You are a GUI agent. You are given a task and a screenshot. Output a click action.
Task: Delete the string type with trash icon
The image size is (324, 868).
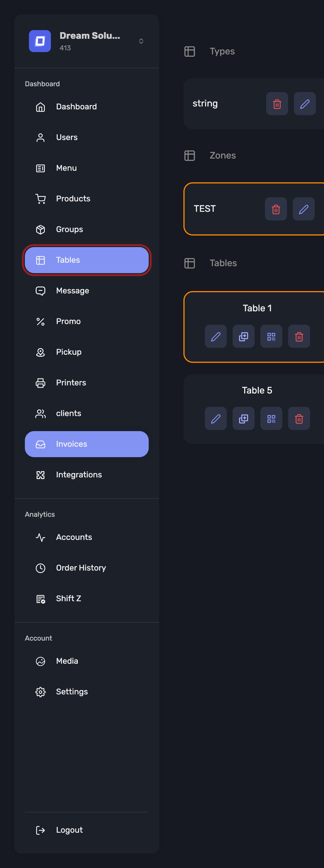click(x=277, y=104)
